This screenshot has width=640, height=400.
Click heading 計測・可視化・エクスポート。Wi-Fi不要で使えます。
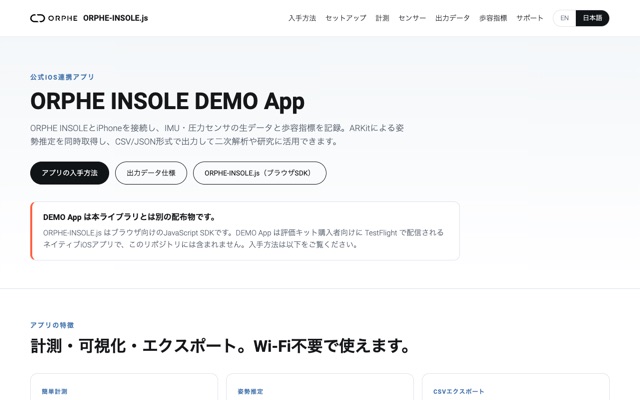tap(220, 346)
